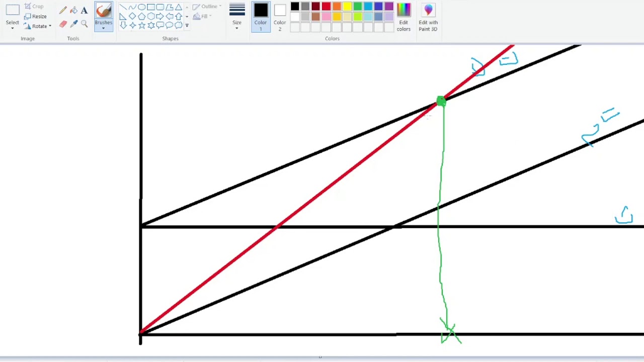The width and height of the screenshot is (644, 362).
Task: Pick the Triangle shape
Action: point(179,7)
